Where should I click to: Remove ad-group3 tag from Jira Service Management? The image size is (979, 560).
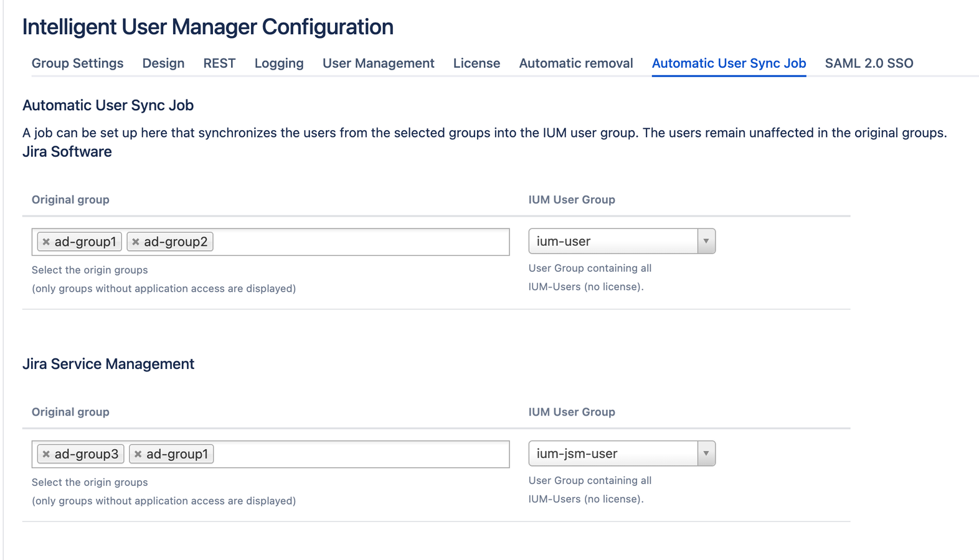click(x=46, y=454)
